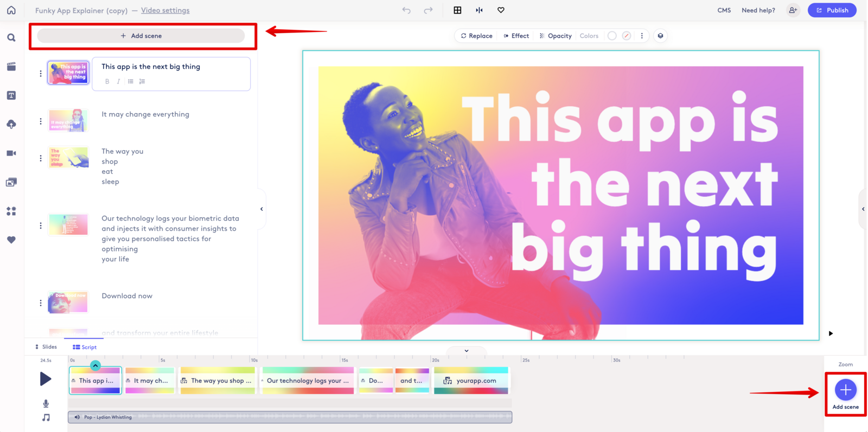Pick the no-color slashed swatch

pos(627,36)
